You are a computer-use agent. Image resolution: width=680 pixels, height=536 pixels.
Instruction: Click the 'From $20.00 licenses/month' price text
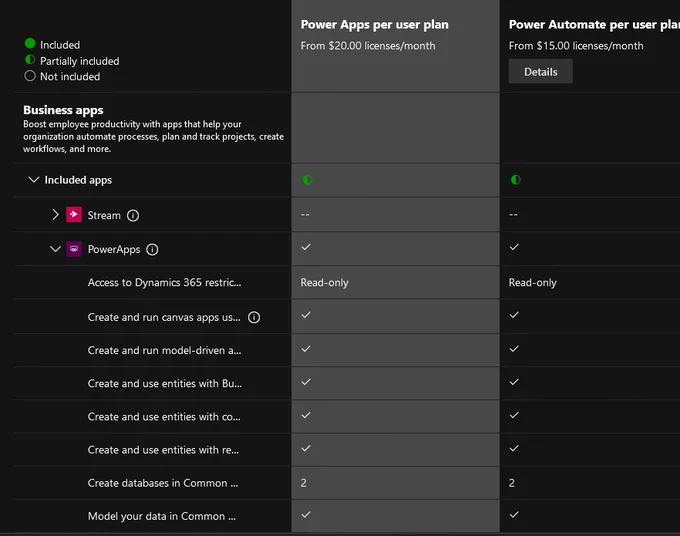368,46
